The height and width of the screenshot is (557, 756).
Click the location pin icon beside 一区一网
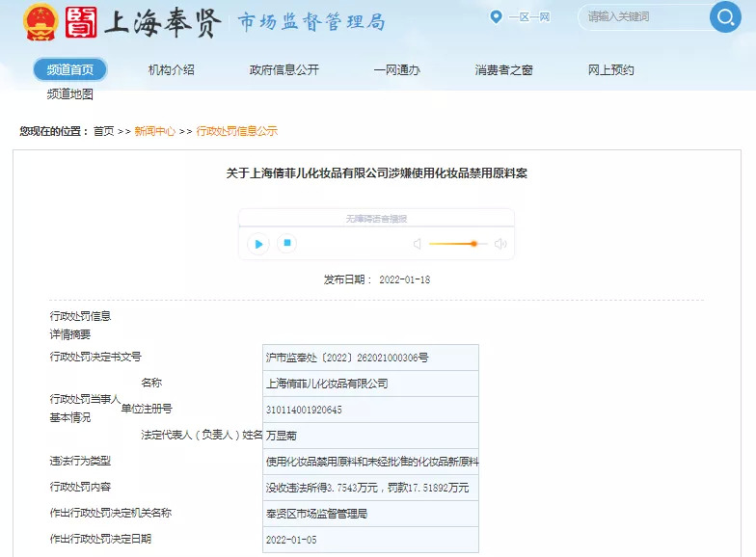tap(496, 16)
